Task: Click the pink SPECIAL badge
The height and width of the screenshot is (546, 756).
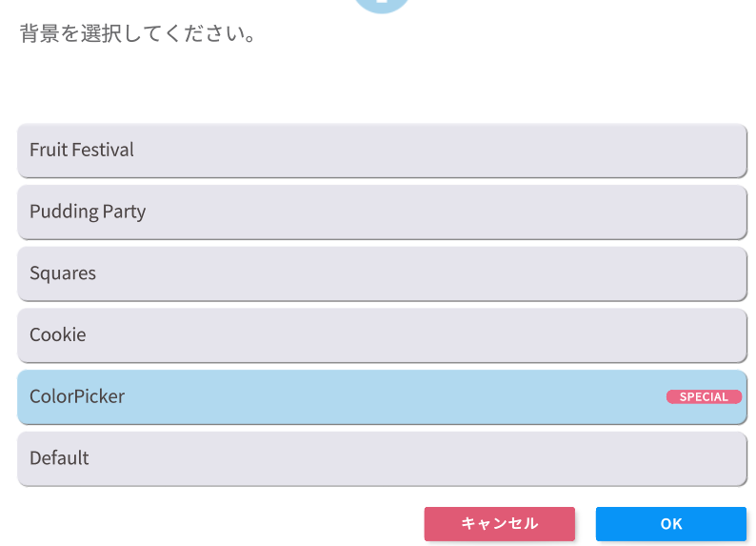Action: pos(704,397)
